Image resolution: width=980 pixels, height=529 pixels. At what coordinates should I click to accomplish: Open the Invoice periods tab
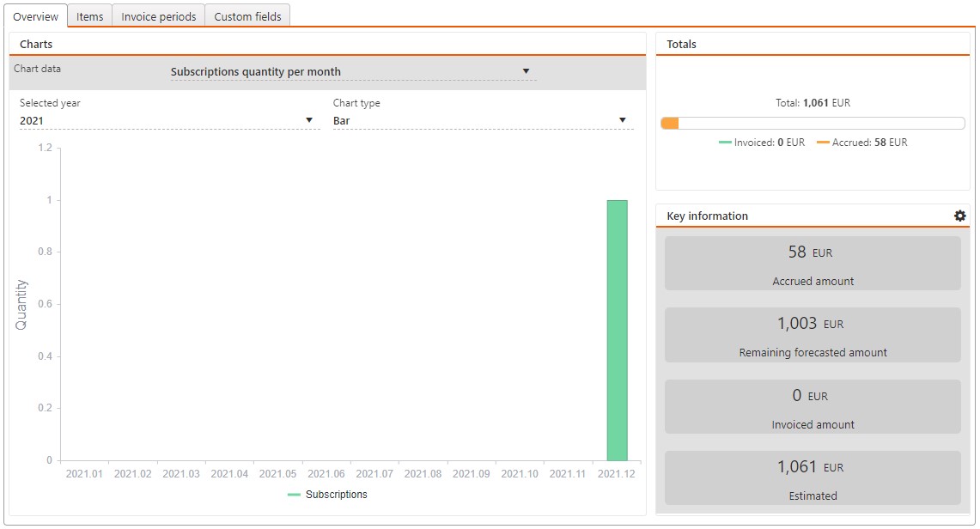pos(158,16)
